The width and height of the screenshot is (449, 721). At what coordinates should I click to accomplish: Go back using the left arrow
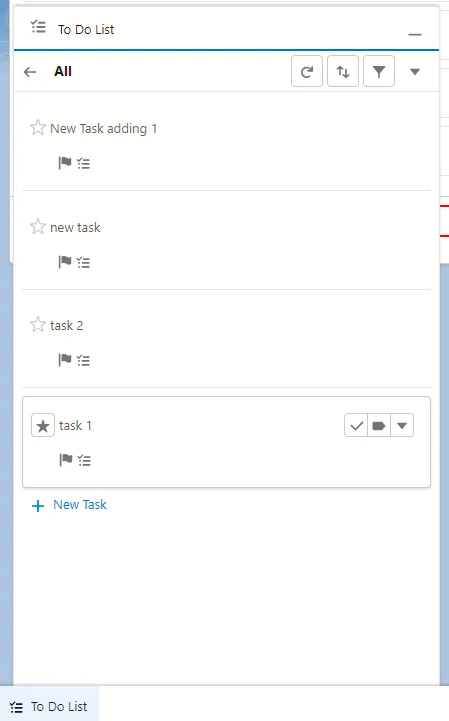pos(30,72)
